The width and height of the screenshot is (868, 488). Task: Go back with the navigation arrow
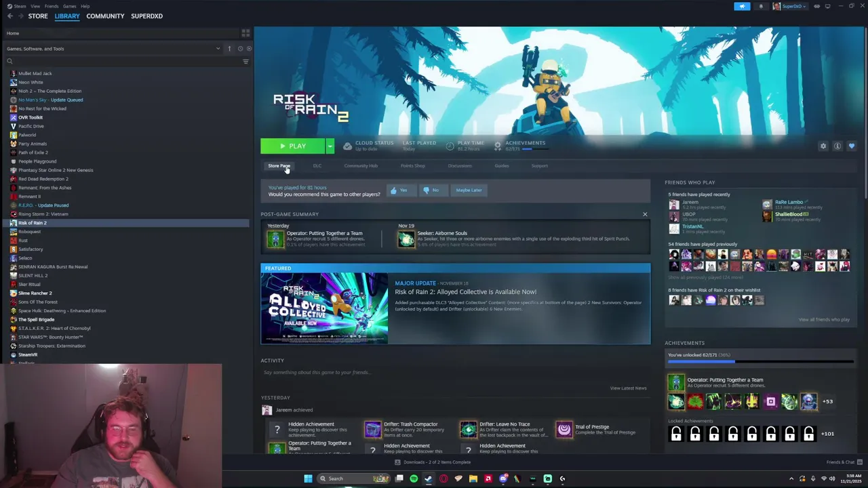coord(9,16)
